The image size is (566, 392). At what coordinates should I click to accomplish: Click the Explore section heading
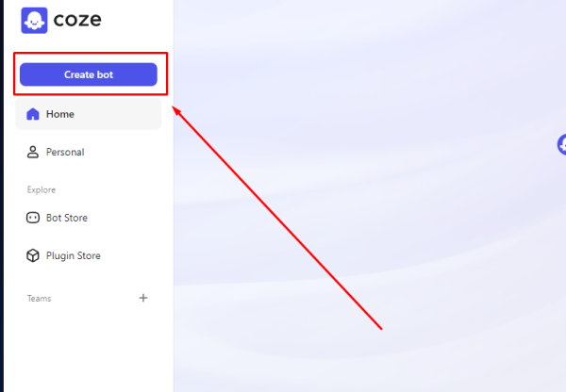click(42, 189)
